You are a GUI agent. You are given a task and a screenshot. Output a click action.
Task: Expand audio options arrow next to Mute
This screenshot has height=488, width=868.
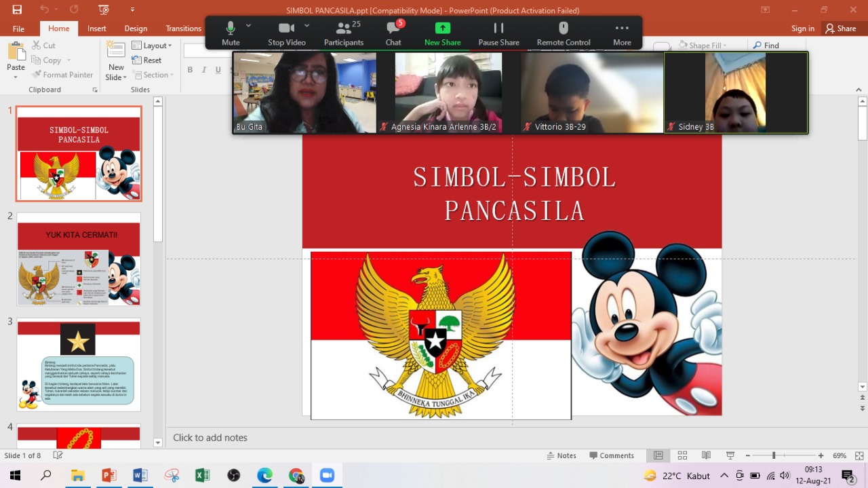tap(248, 25)
